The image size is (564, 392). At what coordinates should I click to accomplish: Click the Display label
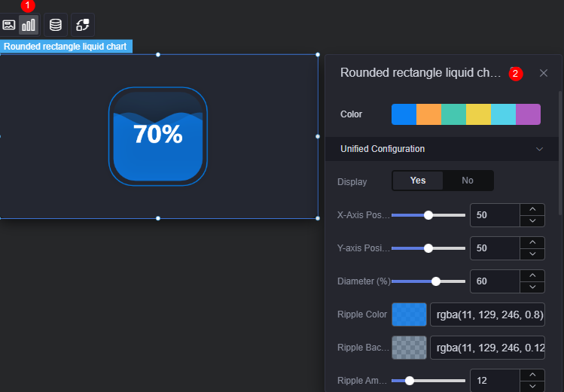click(x=352, y=182)
